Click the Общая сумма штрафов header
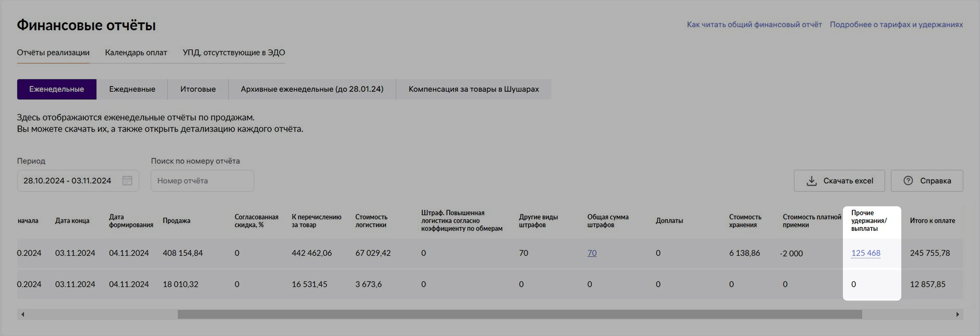Image resolution: width=980 pixels, height=336 pixels. [x=608, y=221]
